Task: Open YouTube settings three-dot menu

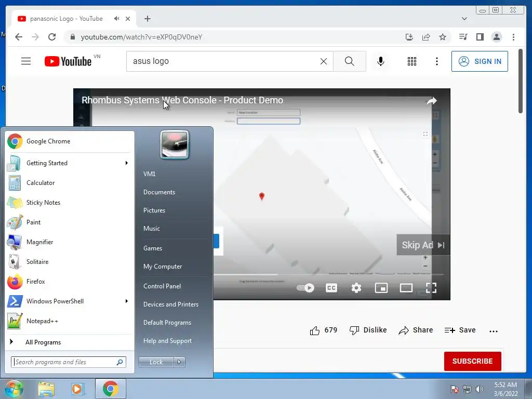Action: tap(437, 61)
